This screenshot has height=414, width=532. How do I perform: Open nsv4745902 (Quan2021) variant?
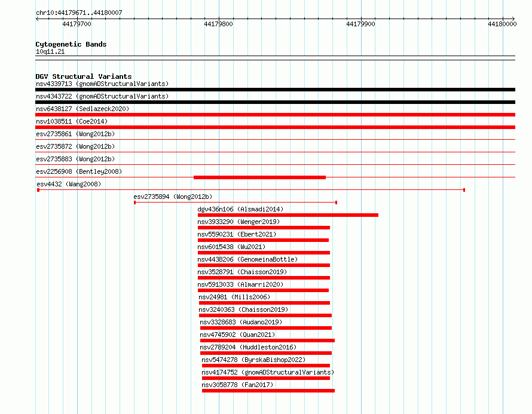point(237,335)
